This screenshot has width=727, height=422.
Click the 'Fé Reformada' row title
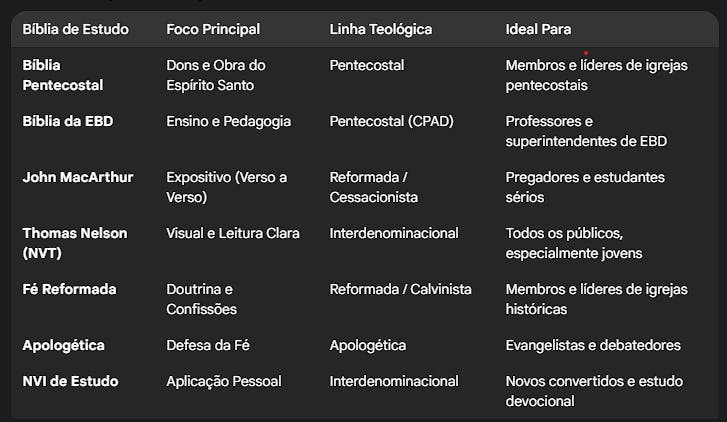(x=70, y=289)
